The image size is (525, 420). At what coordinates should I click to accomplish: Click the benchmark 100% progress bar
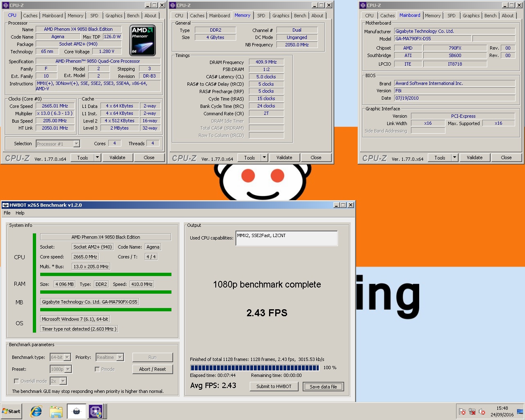pos(255,367)
